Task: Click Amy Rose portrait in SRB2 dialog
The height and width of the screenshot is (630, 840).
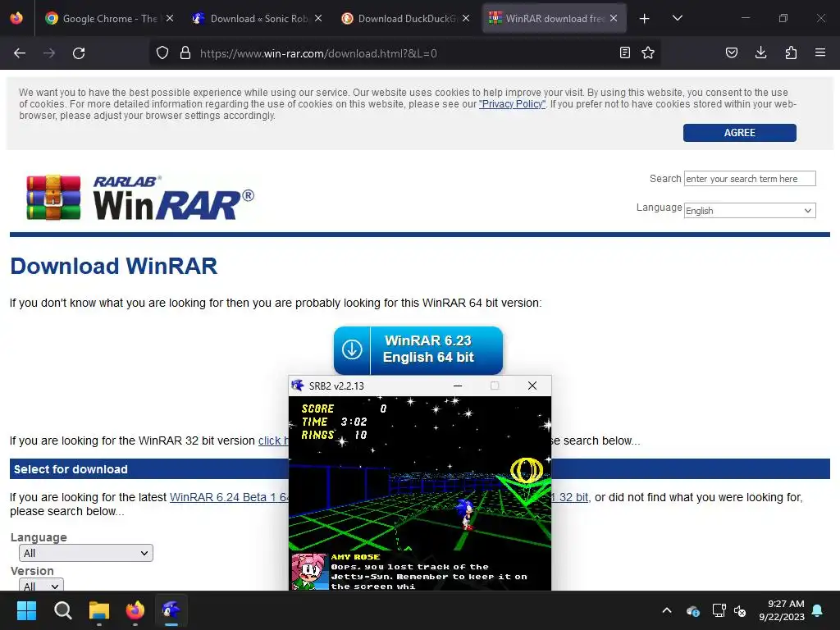Action: tap(309, 572)
